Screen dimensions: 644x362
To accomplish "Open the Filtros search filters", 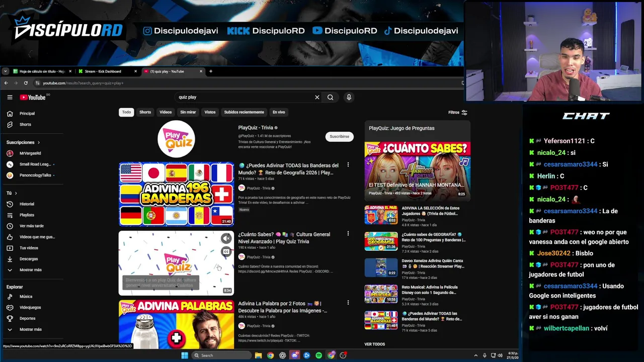I will pos(458,113).
